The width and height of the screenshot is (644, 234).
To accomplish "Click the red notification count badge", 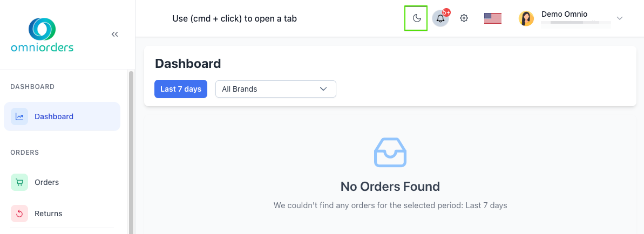I will pyautogui.click(x=446, y=12).
